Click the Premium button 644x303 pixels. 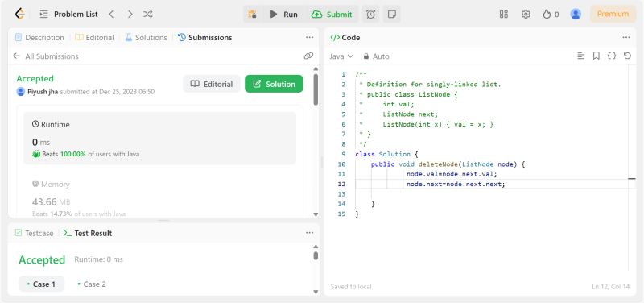[613, 14]
